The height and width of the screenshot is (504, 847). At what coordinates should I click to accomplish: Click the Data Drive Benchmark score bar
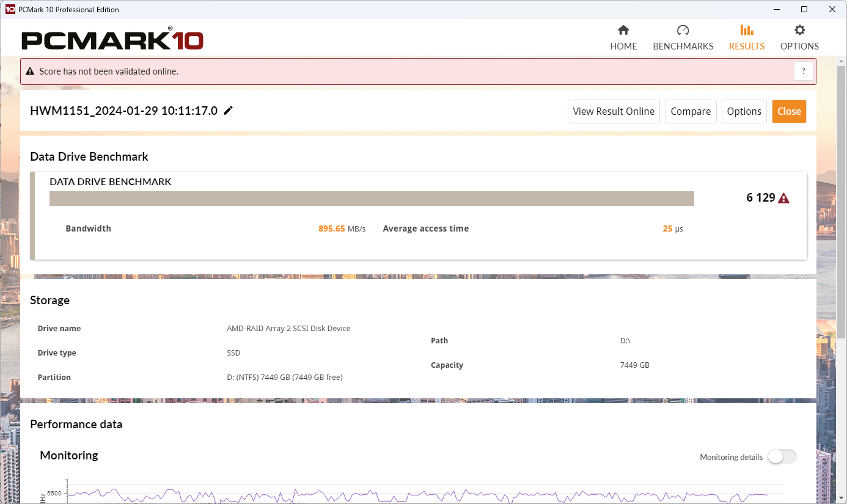pyautogui.click(x=372, y=199)
